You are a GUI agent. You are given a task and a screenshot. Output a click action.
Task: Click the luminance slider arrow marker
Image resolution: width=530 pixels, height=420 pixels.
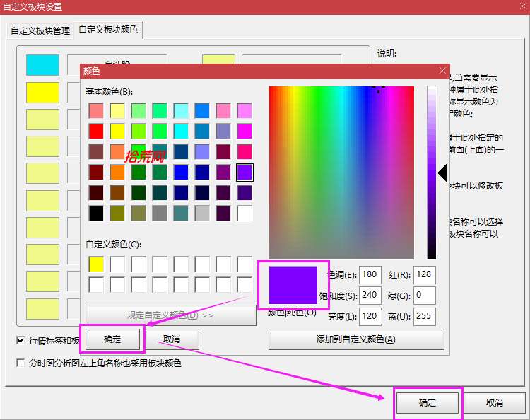point(443,173)
